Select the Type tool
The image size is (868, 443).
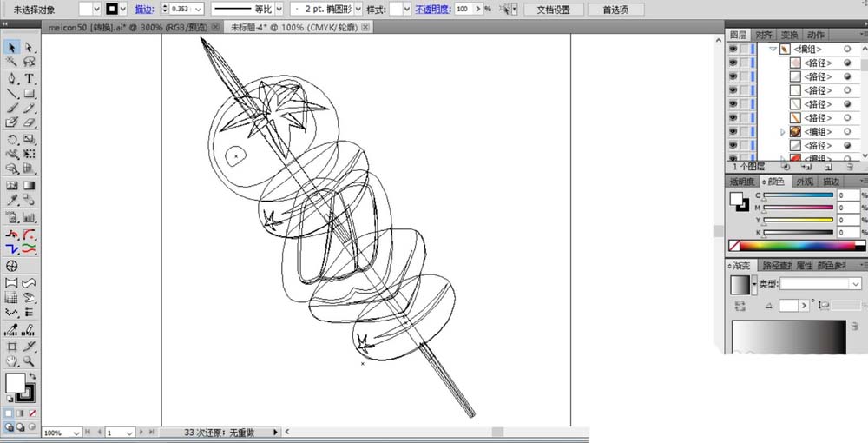pos(30,79)
